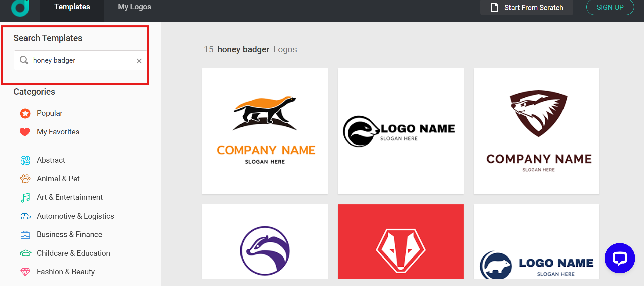The width and height of the screenshot is (644, 286).
Task: Select Childcare & Education category
Action: pos(73,253)
